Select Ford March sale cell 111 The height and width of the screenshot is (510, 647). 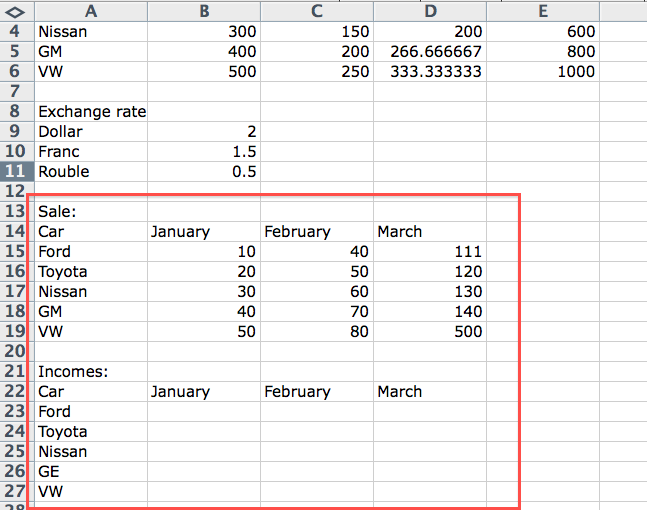click(x=430, y=251)
